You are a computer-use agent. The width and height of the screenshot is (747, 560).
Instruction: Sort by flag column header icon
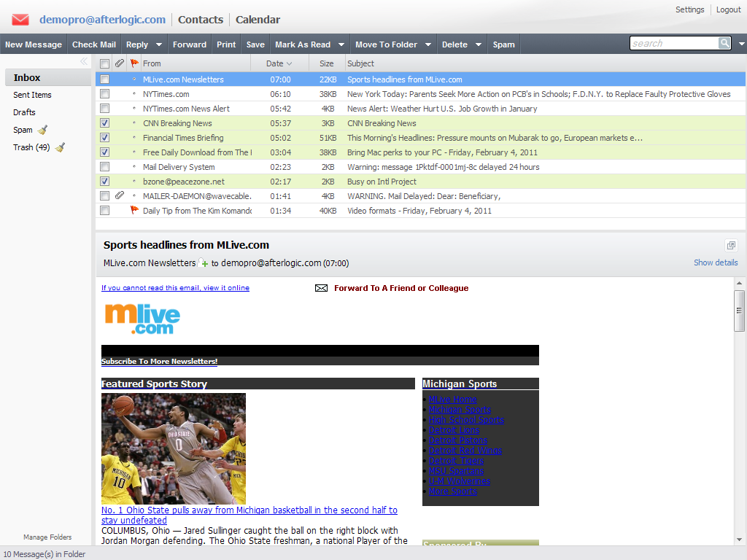(134, 63)
